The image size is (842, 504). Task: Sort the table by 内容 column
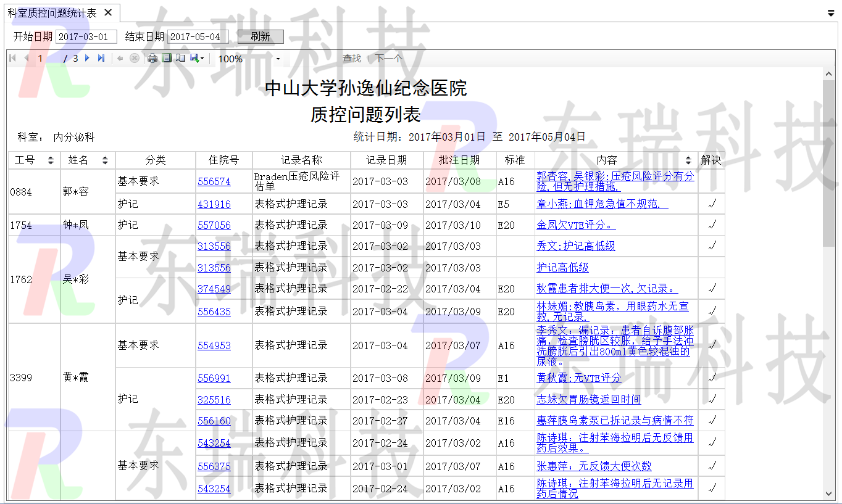tap(688, 160)
